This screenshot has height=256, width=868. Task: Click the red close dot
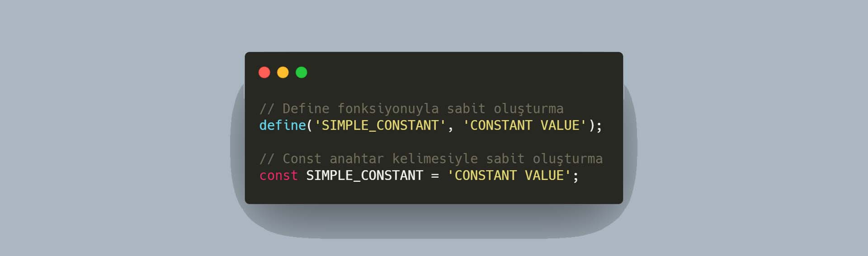(264, 72)
